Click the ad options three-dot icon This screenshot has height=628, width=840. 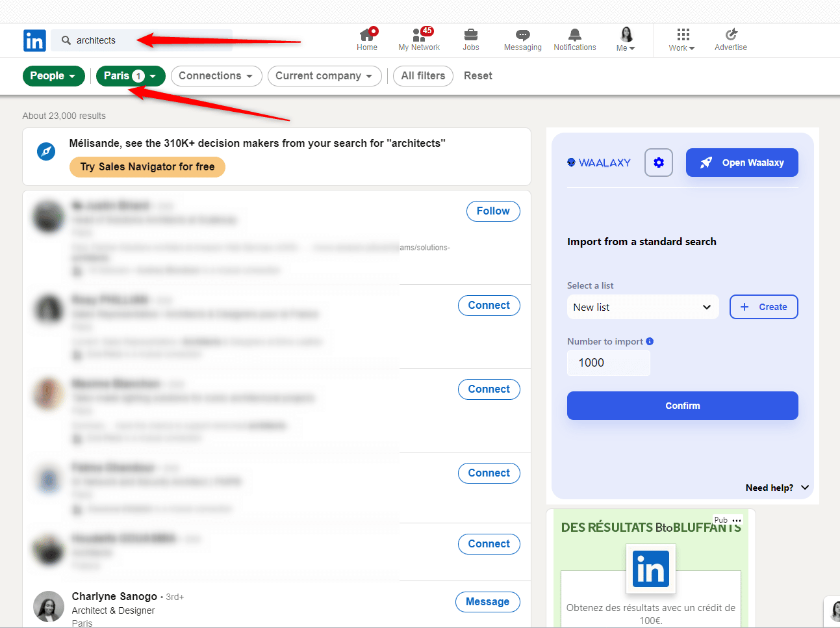736,521
